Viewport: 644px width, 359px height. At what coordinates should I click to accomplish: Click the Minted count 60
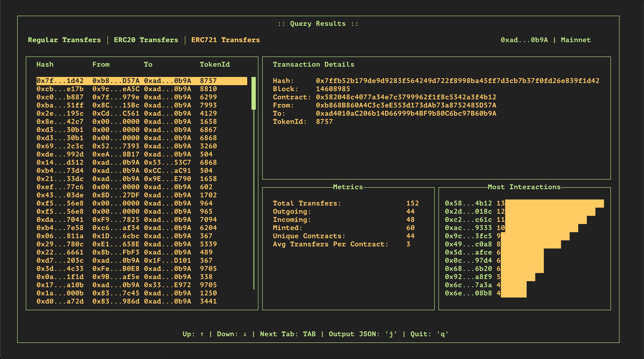(x=411, y=228)
